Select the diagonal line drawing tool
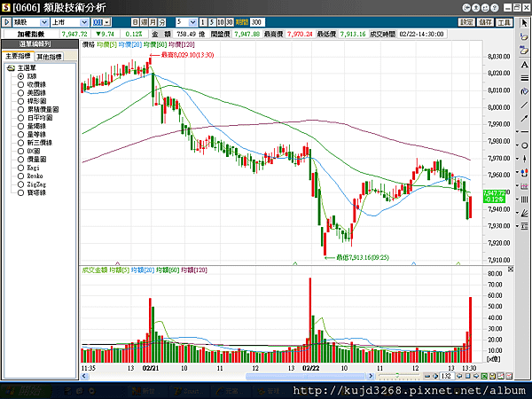Image resolution: width=532 pixels, height=399 pixels. [524, 105]
